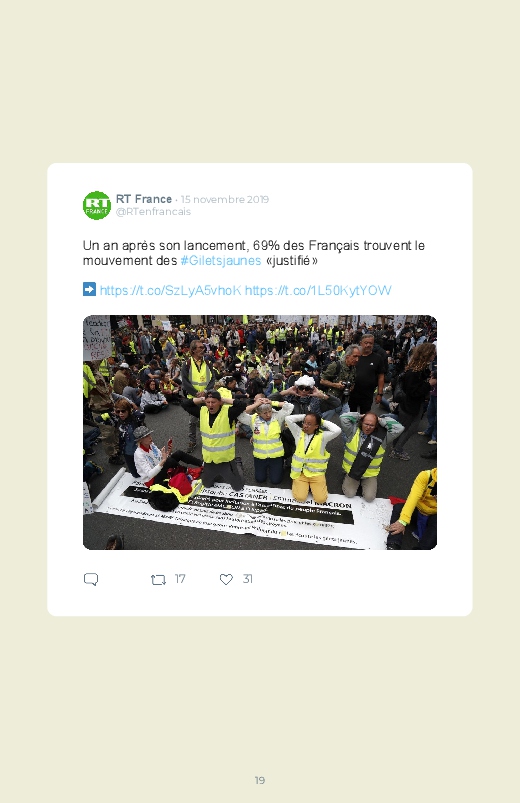Click the page number 19
The height and width of the screenshot is (803, 520).
tap(260, 780)
